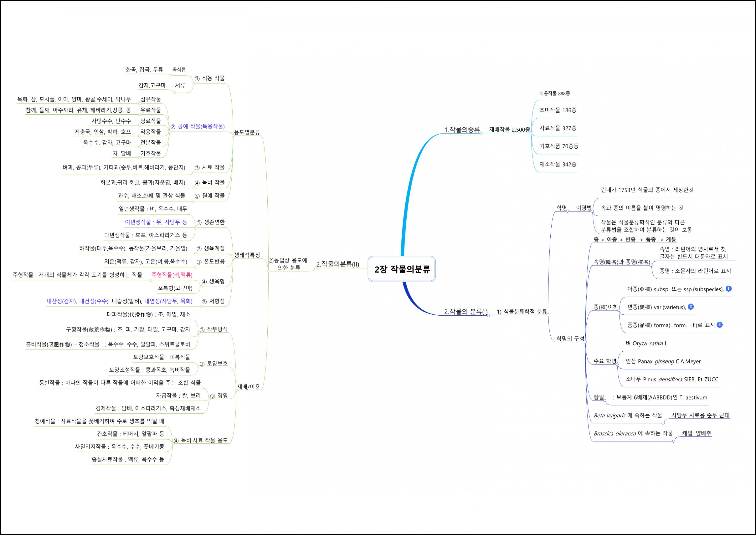Select the ⑤ 저항성 node
756x535 pixels.
coord(213,301)
